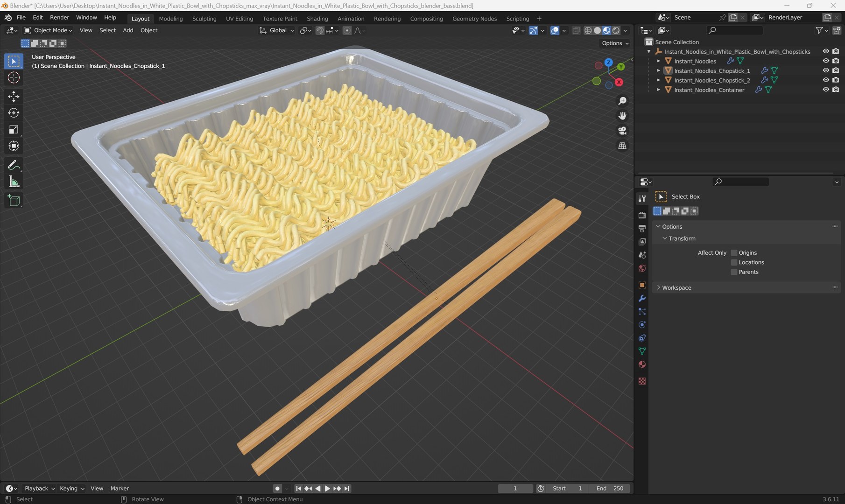Choose the Transform tool
The image size is (845, 504).
[14, 146]
